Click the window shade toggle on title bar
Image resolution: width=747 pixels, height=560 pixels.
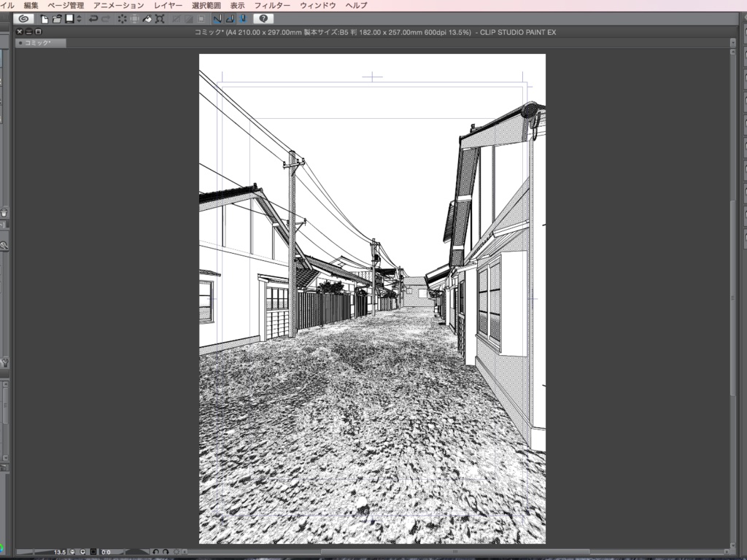coord(28,31)
